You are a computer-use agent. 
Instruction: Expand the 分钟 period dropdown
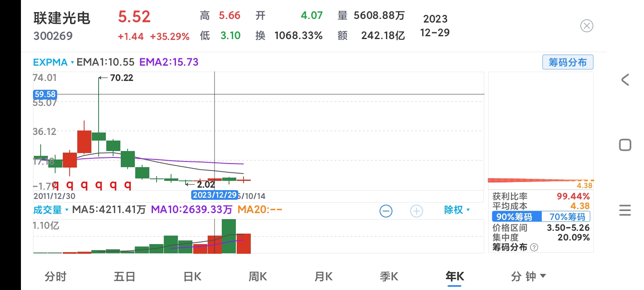(528, 276)
